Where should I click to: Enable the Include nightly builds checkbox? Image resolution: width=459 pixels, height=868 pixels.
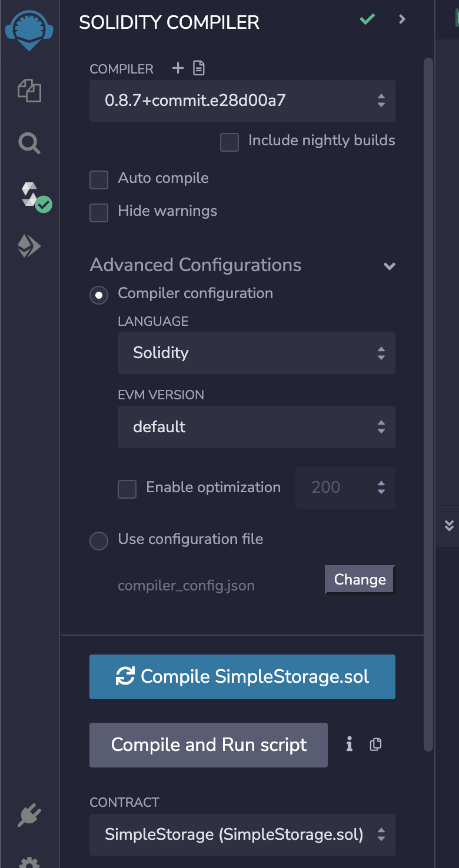click(x=229, y=142)
